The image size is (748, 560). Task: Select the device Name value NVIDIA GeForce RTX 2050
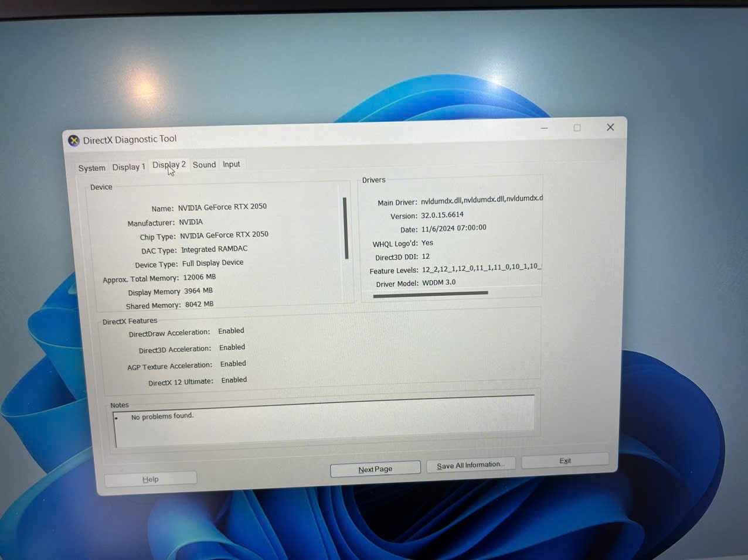[222, 207]
